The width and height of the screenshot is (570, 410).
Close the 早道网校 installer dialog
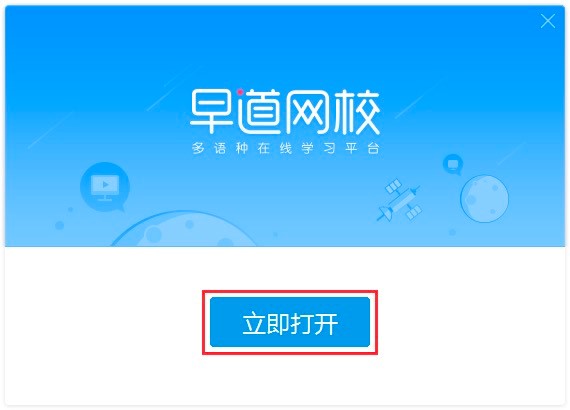pyautogui.click(x=547, y=21)
